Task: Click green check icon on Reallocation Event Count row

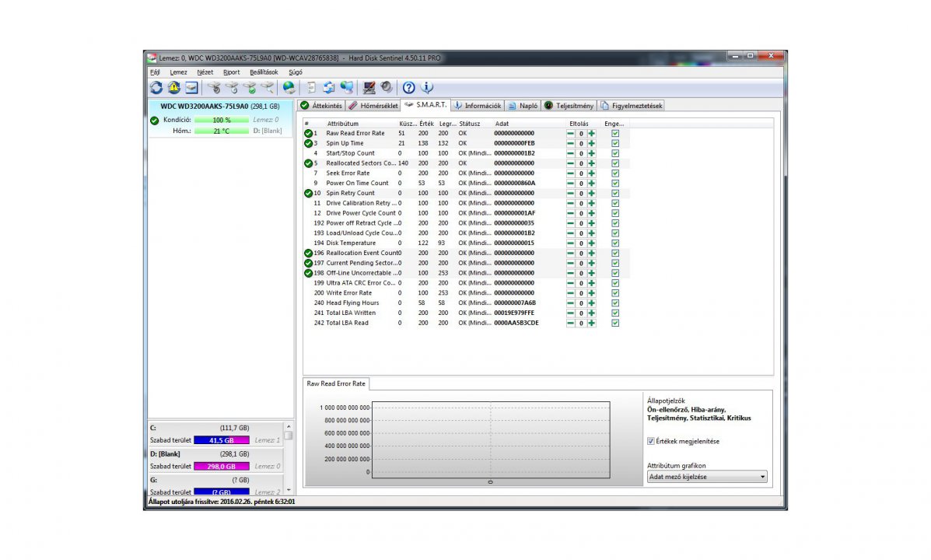Action: 308,253
